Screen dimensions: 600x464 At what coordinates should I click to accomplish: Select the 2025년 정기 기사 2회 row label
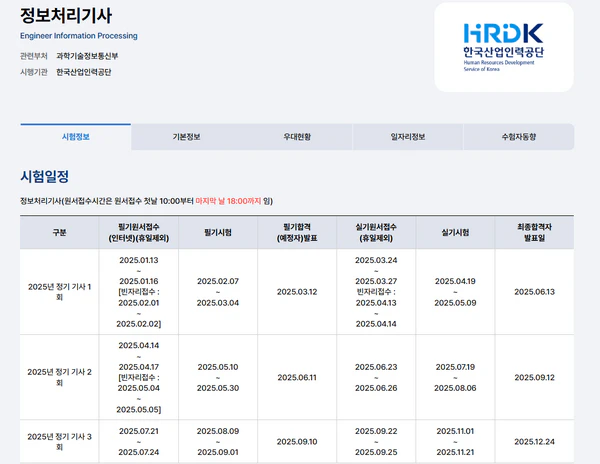[59, 377]
